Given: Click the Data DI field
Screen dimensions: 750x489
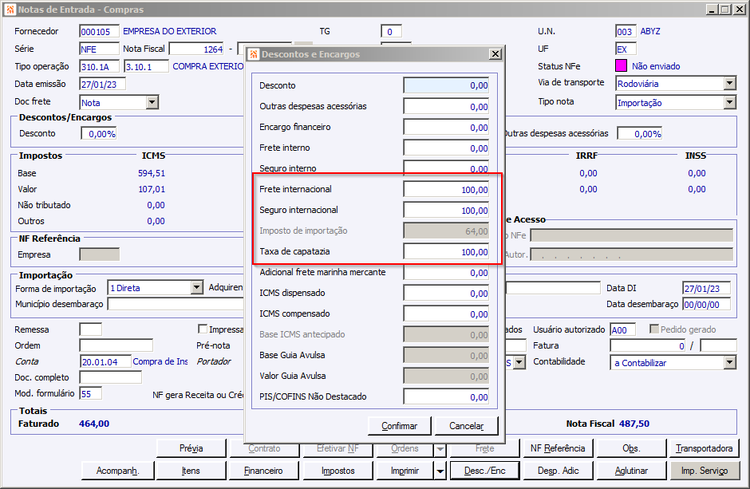Looking at the screenshot, I should pos(706,288).
